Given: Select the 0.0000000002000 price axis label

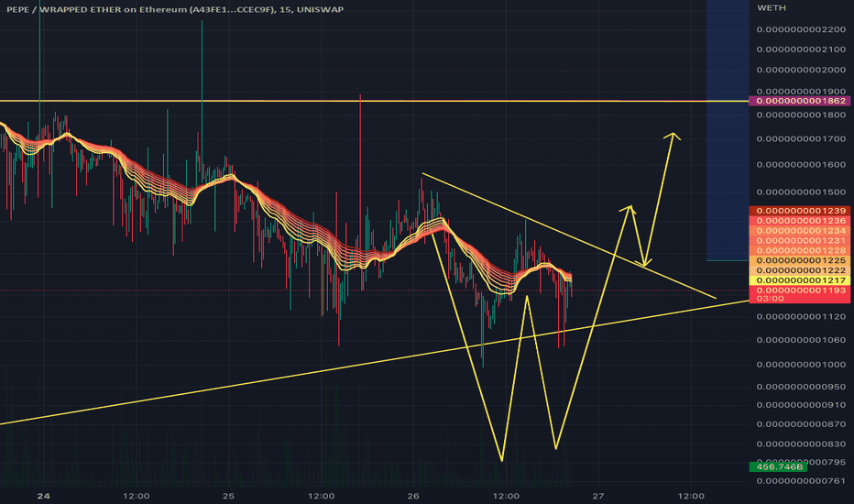Looking at the screenshot, I should point(801,70).
